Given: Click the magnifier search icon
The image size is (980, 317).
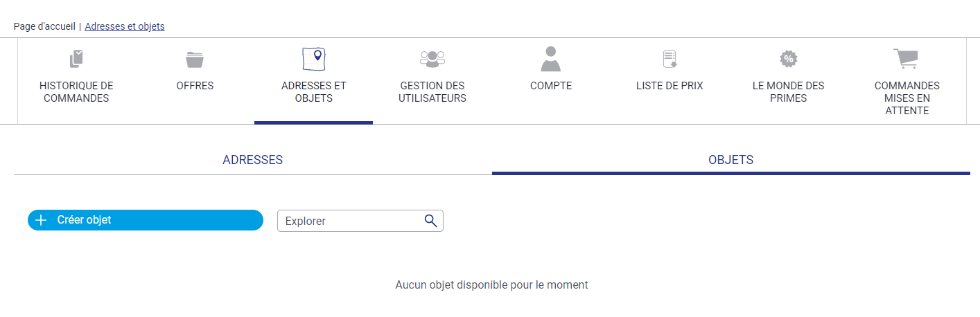Looking at the screenshot, I should [x=430, y=221].
